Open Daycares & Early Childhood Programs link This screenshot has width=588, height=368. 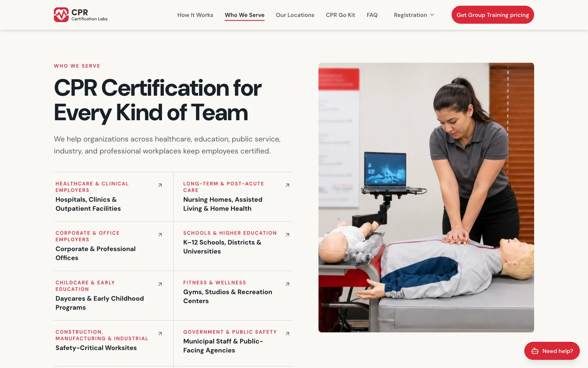point(100,303)
